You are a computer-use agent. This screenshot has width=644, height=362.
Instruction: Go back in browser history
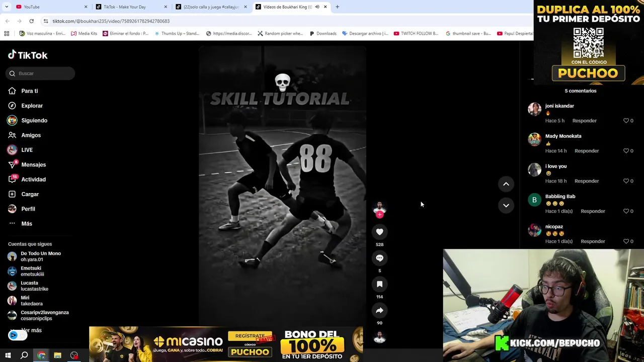tap(7, 21)
